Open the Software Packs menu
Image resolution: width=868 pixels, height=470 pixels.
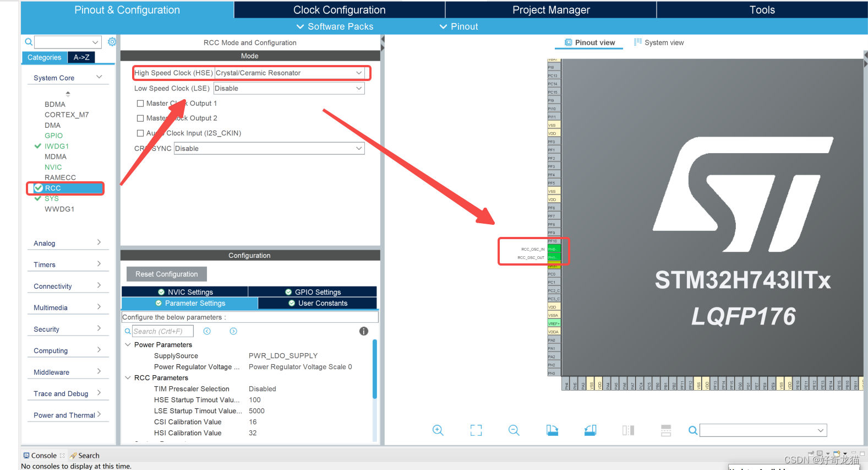pos(335,26)
